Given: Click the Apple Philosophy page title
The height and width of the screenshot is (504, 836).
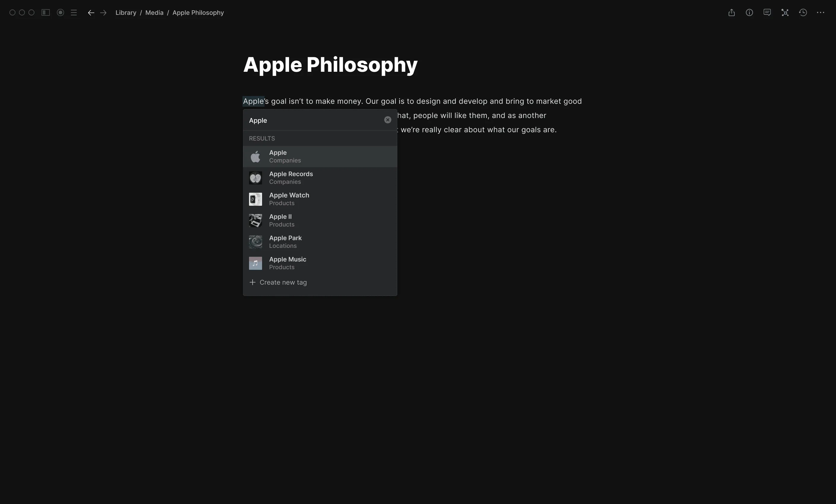Looking at the screenshot, I should 330,65.
